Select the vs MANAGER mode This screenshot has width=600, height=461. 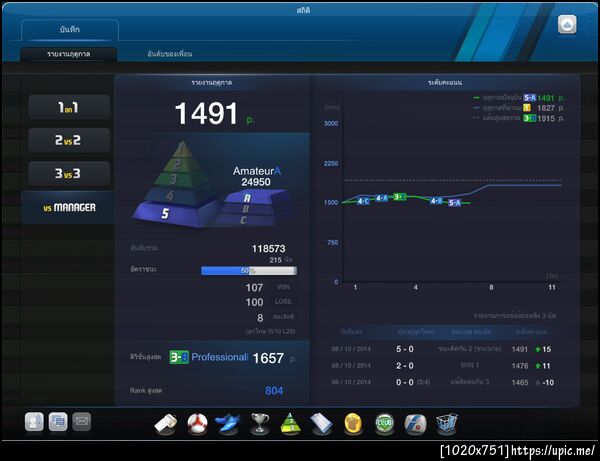68,207
